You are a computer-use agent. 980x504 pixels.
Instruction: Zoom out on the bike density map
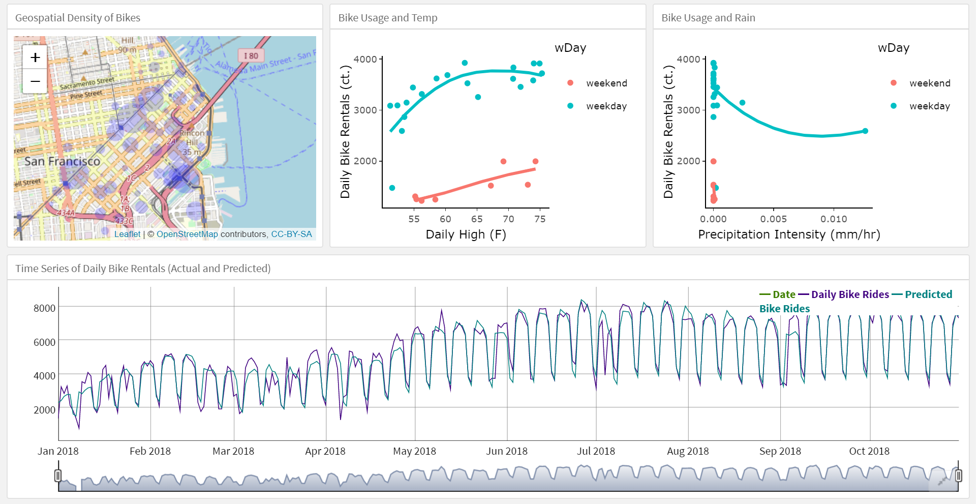(35, 81)
